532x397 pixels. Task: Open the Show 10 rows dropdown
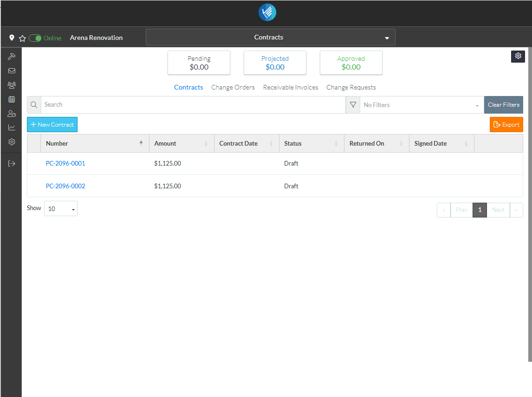(x=61, y=209)
